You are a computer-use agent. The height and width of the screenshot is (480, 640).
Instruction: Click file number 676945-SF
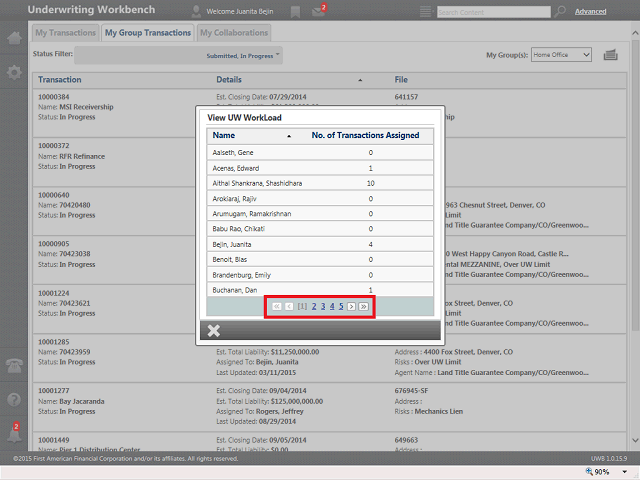[411, 391]
